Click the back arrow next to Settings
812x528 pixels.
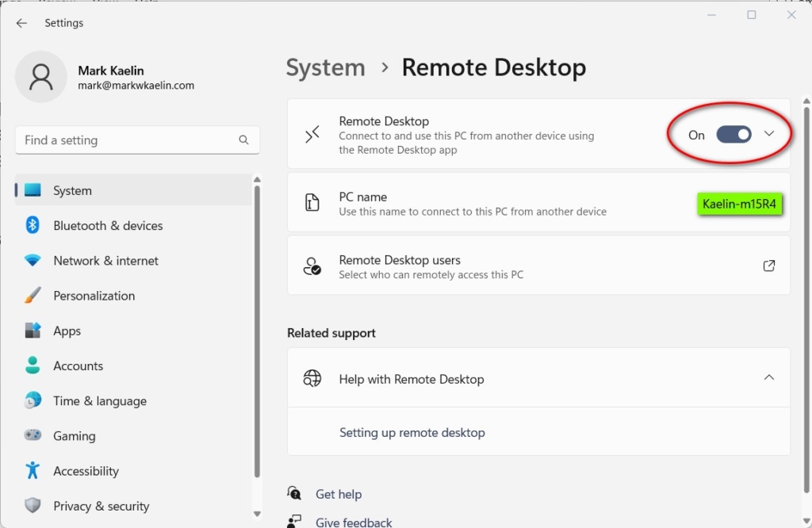click(21, 23)
